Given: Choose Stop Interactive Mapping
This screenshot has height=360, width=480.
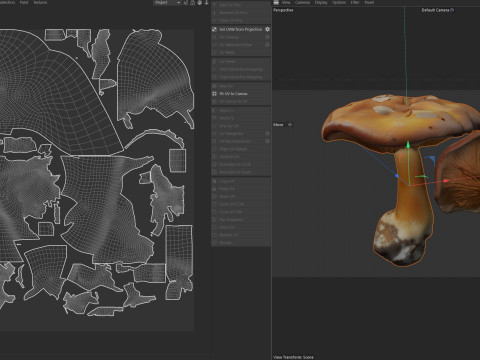Looking at the screenshot, I should click(x=241, y=77).
